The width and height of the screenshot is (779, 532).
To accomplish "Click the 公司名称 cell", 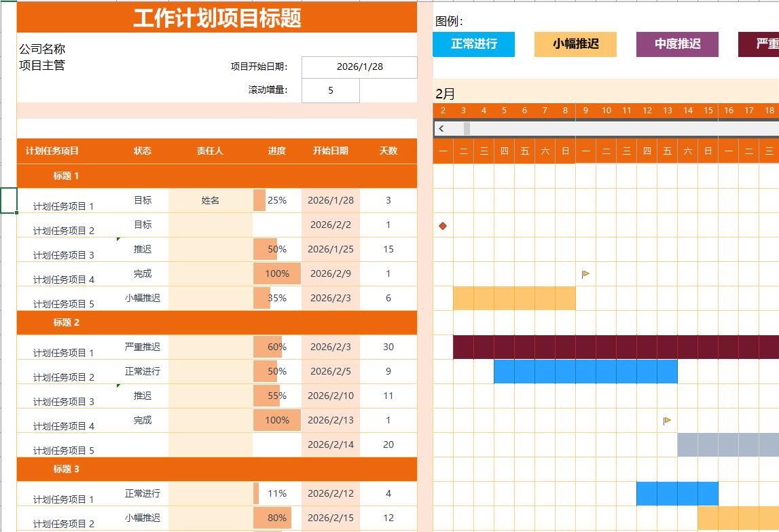I will tap(42, 49).
